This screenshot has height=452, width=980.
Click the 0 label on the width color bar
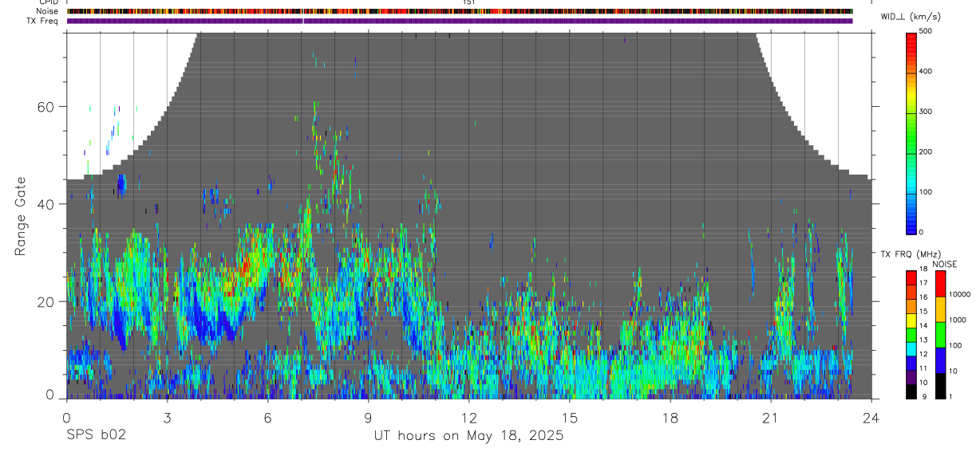point(921,232)
